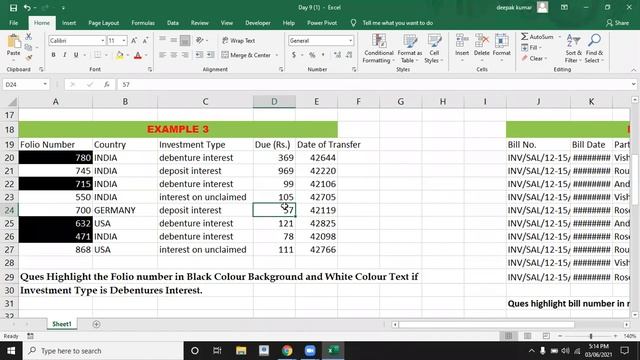Expand the AutoSum dropdown arrow

pos(559,37)
